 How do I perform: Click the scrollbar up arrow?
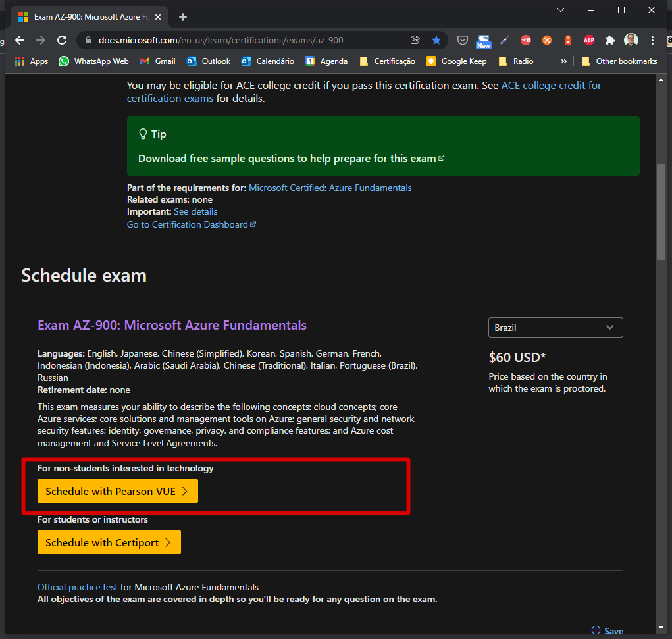tap(661, 80)
